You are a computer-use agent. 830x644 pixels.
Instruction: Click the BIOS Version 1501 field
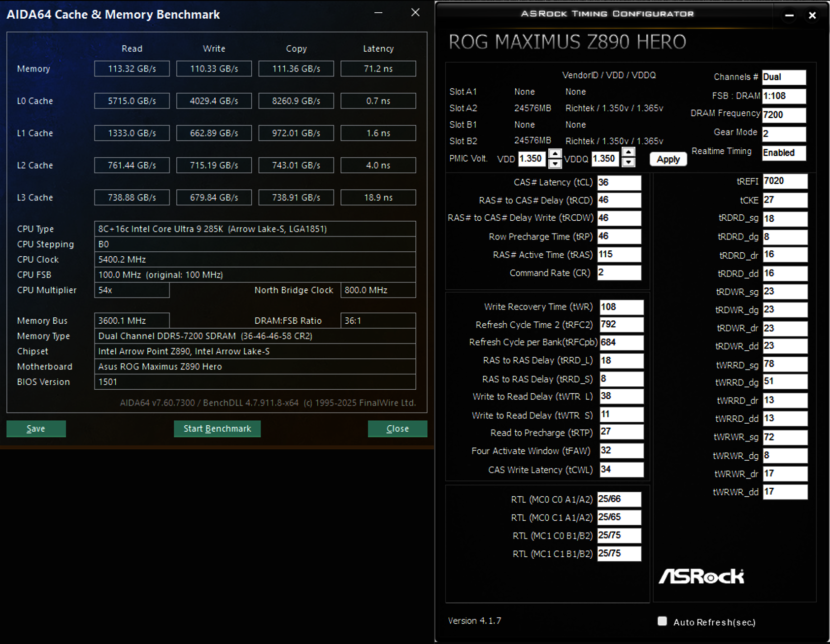[255, 382]
